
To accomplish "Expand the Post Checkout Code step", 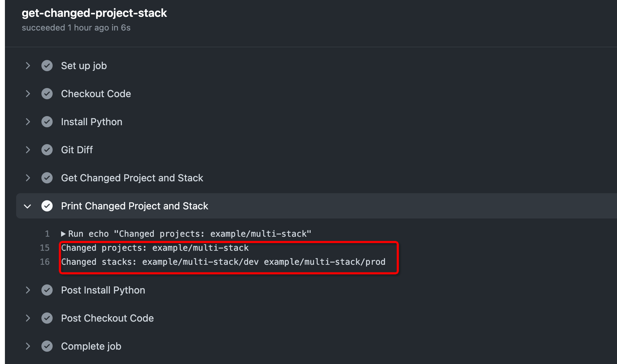I will click(x=28, y=318).
